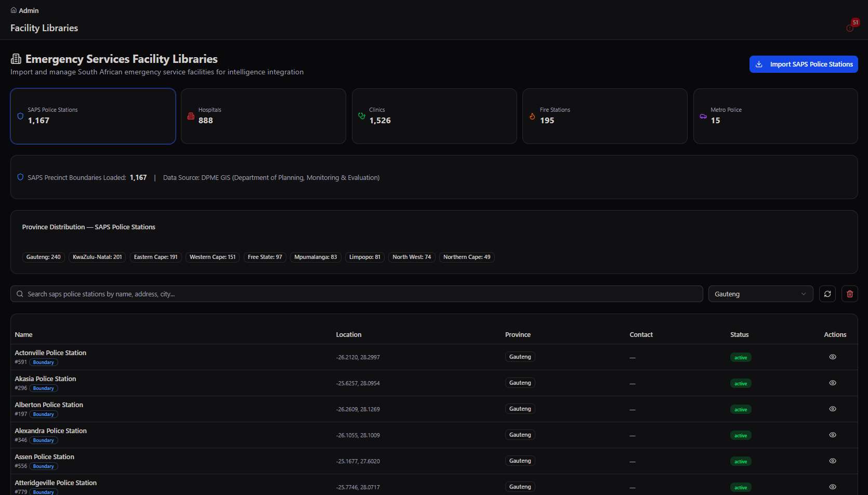View details eye icon for Actonville Police Station
The image size is (868, 495).
coord(833,357)
